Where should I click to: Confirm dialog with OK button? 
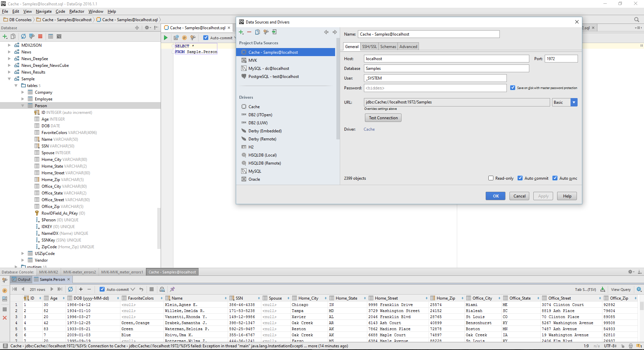495,196
